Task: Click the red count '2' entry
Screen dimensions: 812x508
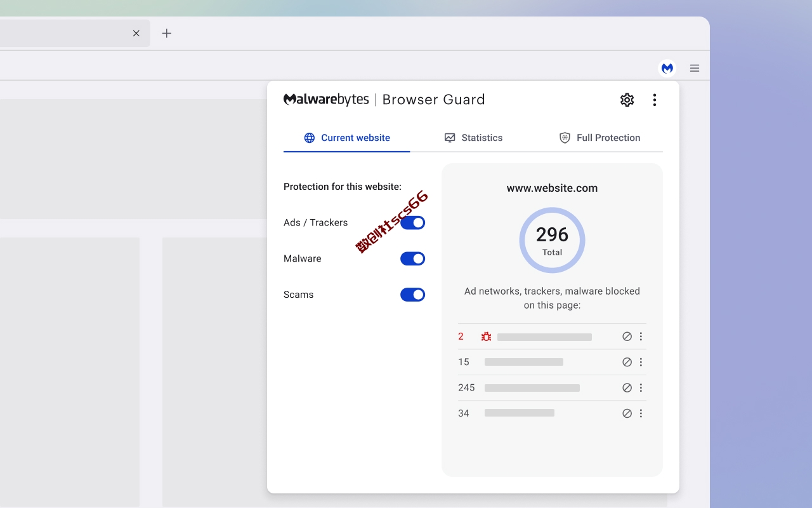Action: [461, 337]
